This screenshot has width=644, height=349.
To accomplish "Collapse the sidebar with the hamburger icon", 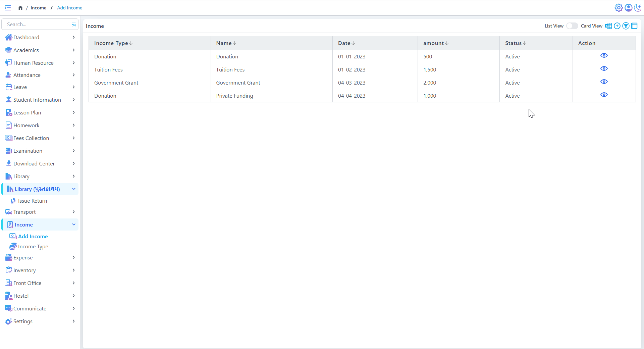I will tap(8, 8).
